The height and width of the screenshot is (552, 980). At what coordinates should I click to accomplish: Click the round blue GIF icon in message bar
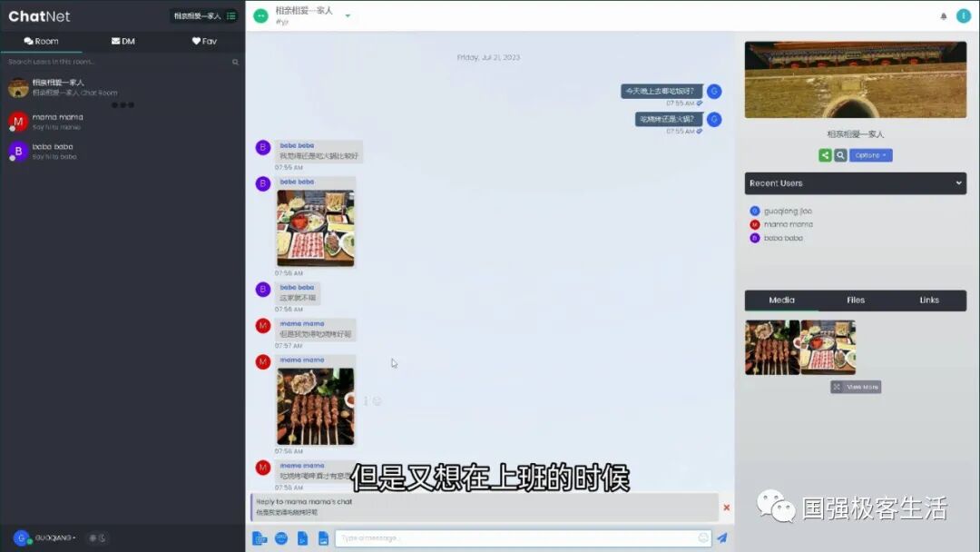(281, 538)
